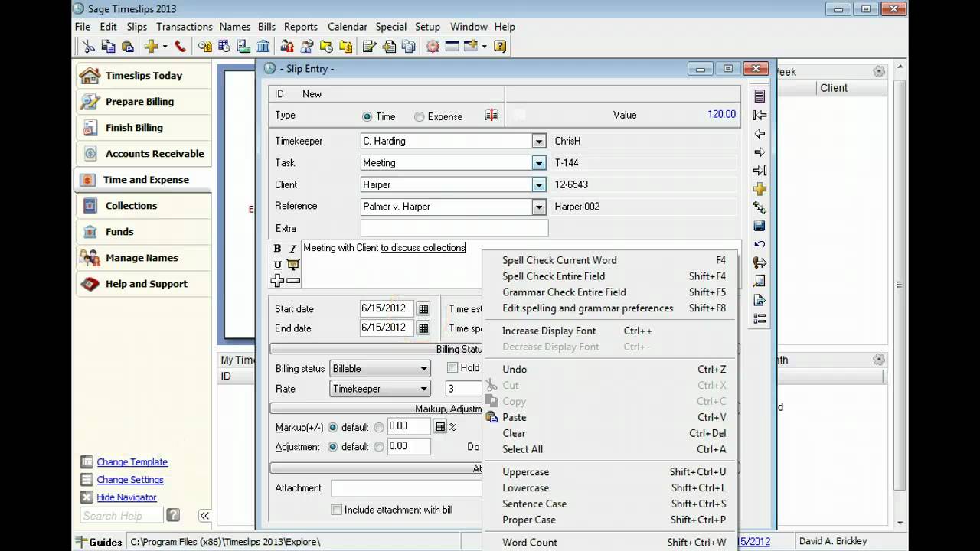Viewport: 980px width, 551px height.
Task: Open the Slips menu in the menu bar
Action: (x=137, y=27)
